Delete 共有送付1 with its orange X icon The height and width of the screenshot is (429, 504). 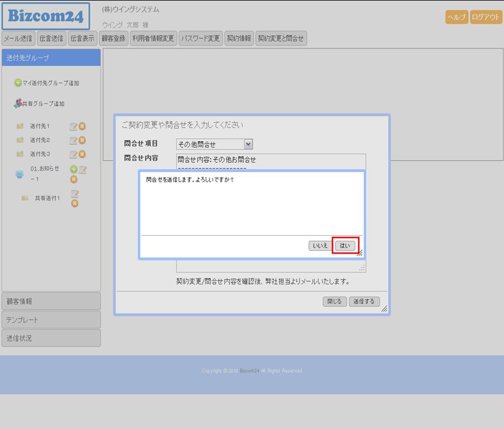click(x=74, y=203)
